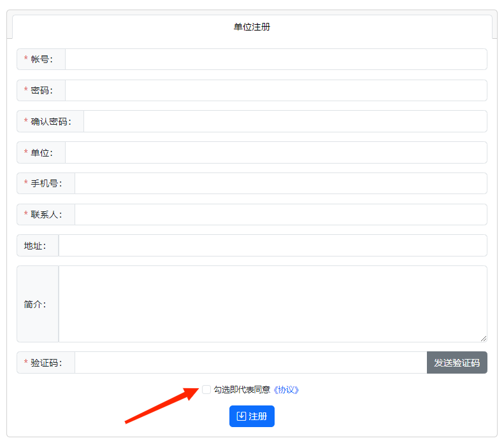Focus the 密码 input field
The height and width of the screenshot is (443, 504).
pyautogui.click(x=276, y=90)
